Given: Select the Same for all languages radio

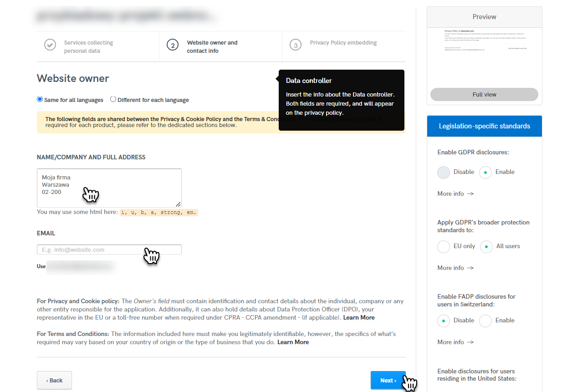Looking at the screenshot, I should click(40, 99).
